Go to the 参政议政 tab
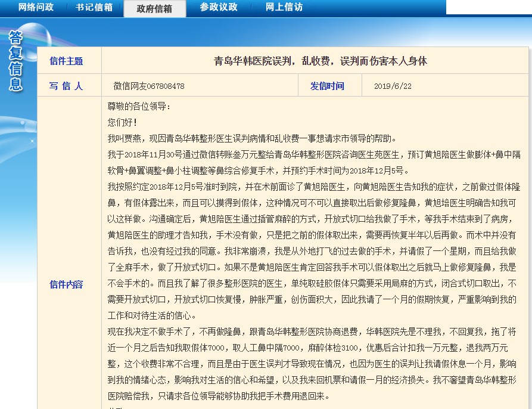532x409 pixels. click(x=219, y=7)
